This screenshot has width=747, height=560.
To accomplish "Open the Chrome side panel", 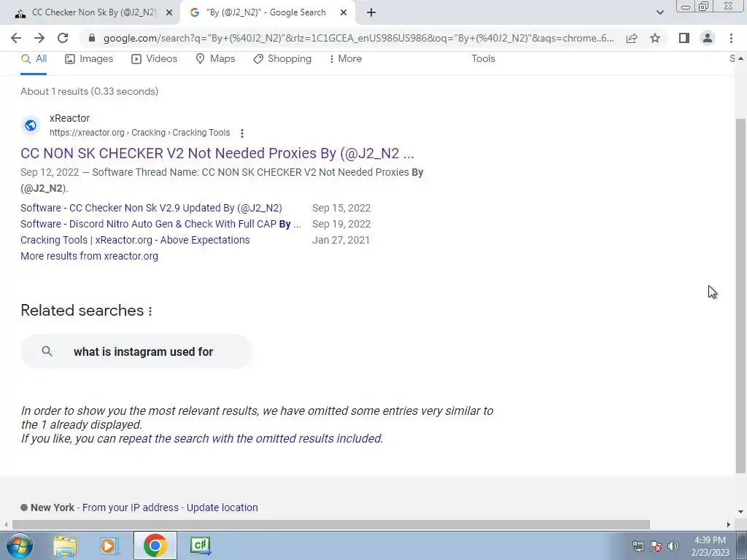I will coord(684,38).
